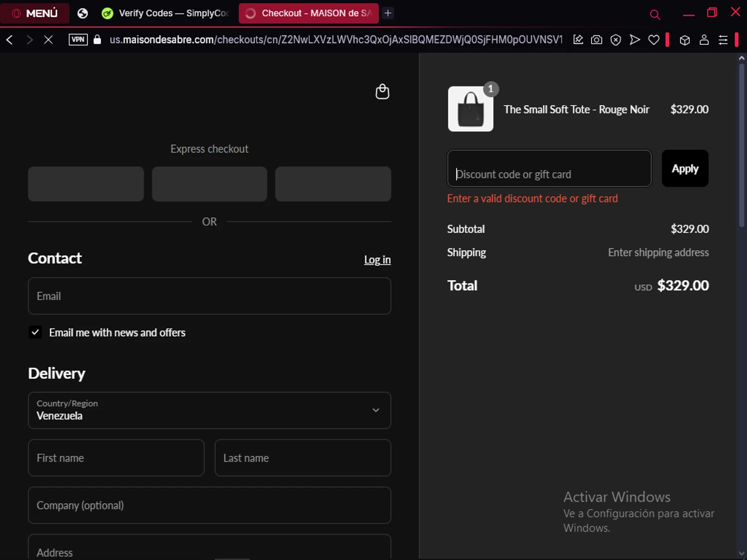Open the profile account icon
Image resolution: width=747 pixels, height=560 pixels.
point(704,40)
